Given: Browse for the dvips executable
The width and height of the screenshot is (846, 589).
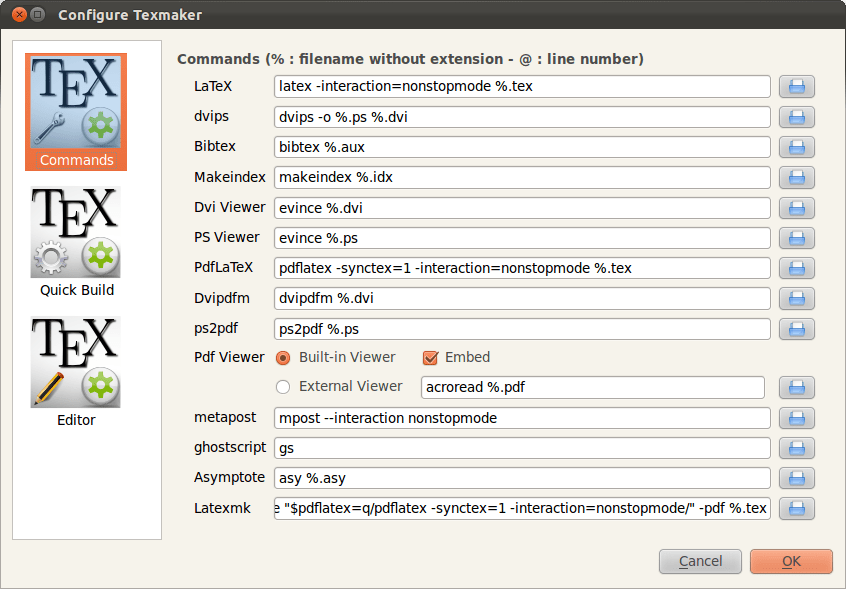Looking at the screenshot, I should [x=797, y=117].
